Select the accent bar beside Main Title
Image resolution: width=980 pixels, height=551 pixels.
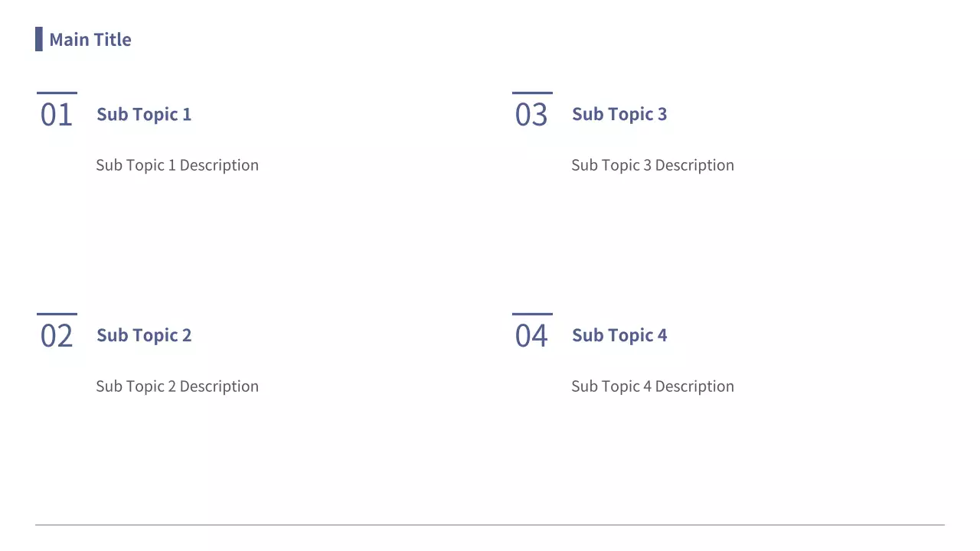tap(39, 39)
